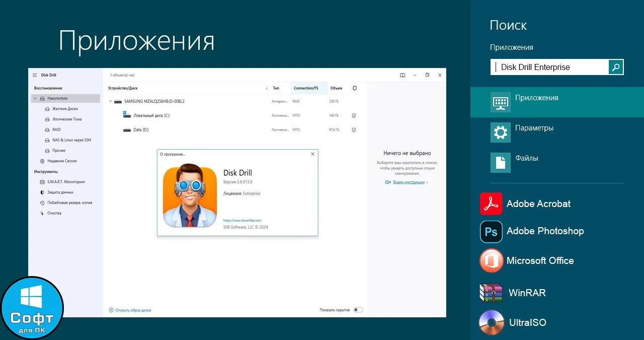Open the help book icon in title bar
Viewport: 644px width, 340px height.
point(403,75)
